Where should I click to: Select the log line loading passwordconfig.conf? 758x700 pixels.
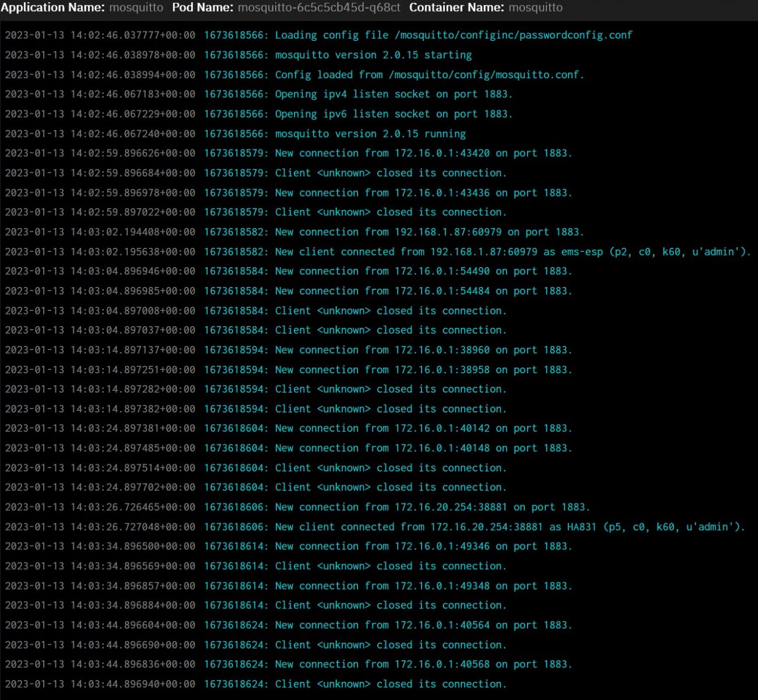tap(318, 35)
